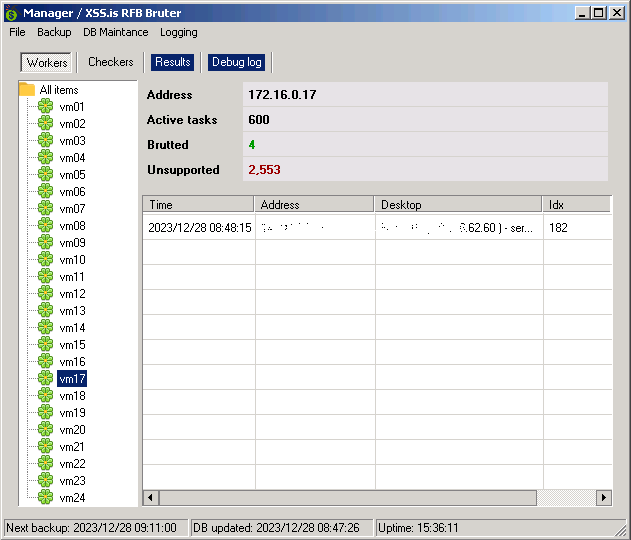
Task: Click the status icon next to vm12
Action: (x=45, y=293)
